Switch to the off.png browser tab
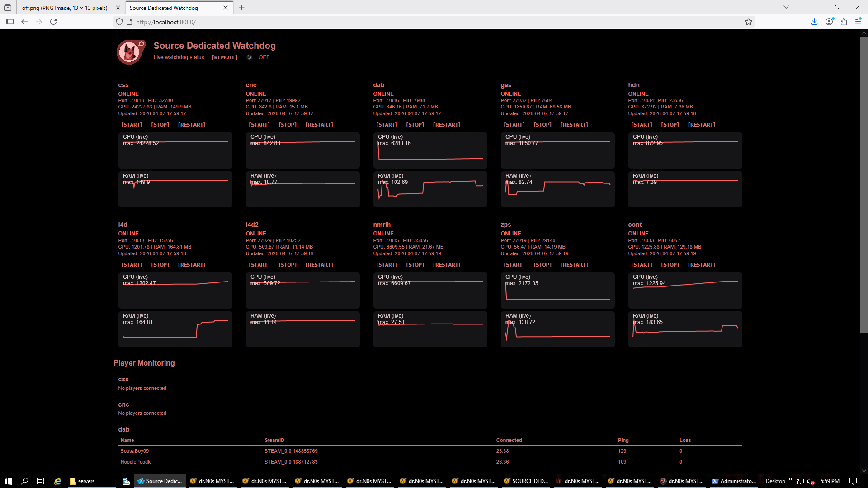Screen dimensions: 868x488 pos(65,8)
